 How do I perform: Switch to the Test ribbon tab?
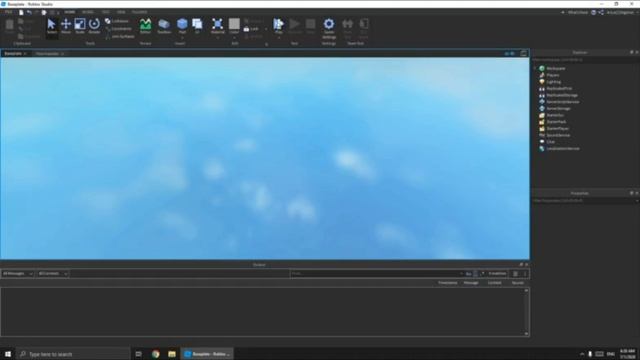[106, 12]
